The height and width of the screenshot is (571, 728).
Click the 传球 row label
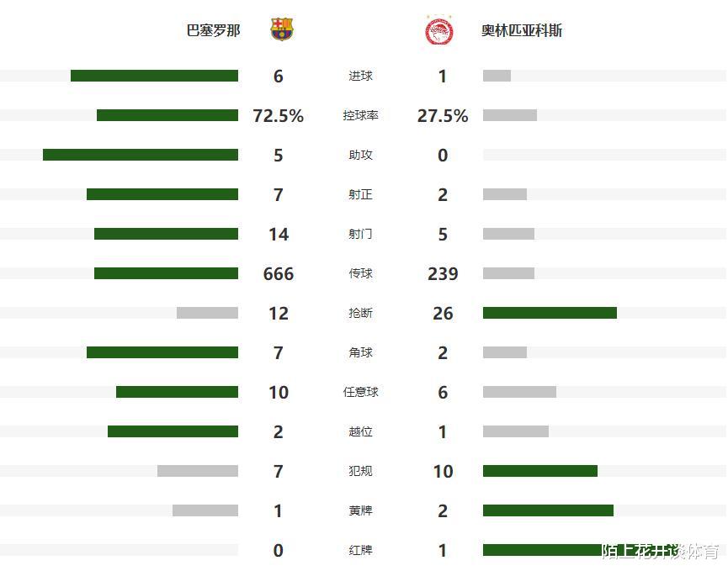tap(360, 273)
